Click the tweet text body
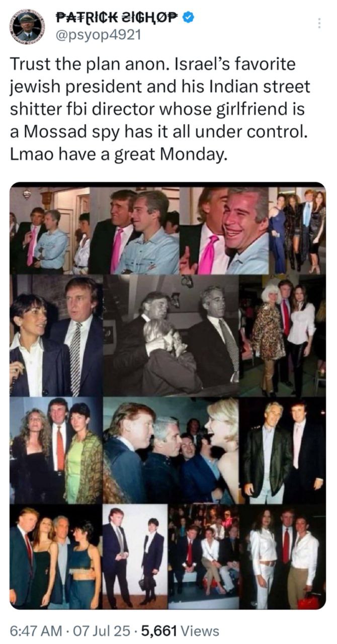 pos(160,110)
